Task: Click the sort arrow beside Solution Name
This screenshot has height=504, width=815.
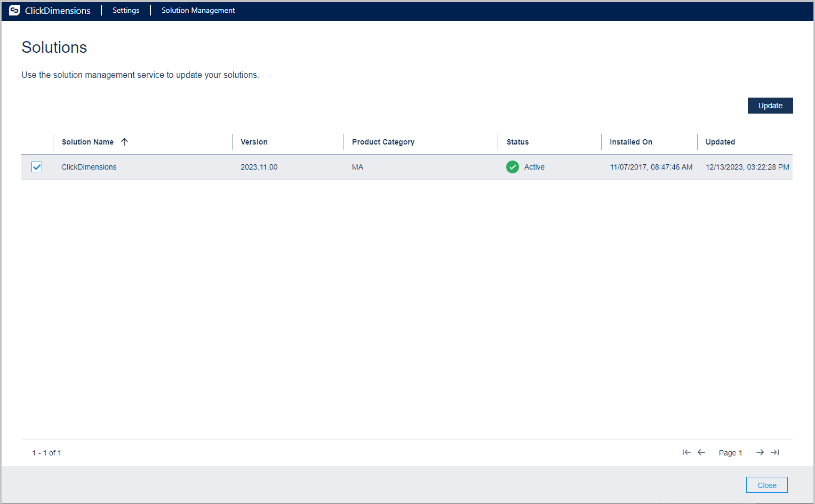Action: pos(124,141)
